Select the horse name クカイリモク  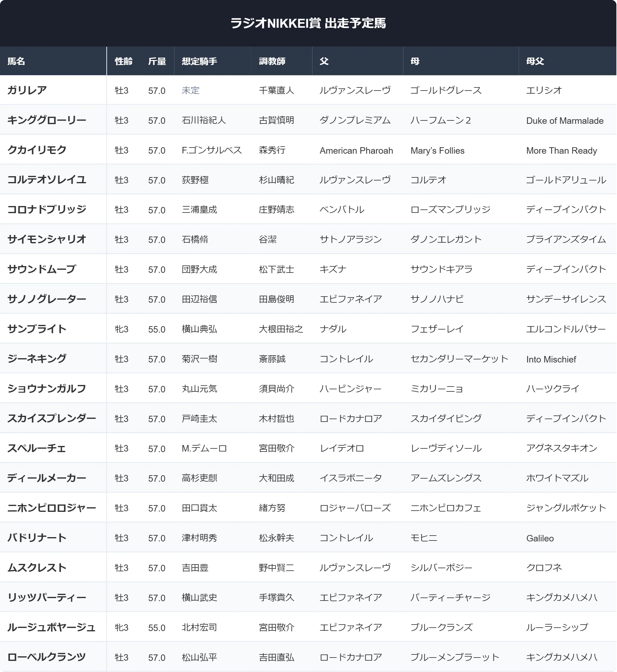[x=37, y=150]
